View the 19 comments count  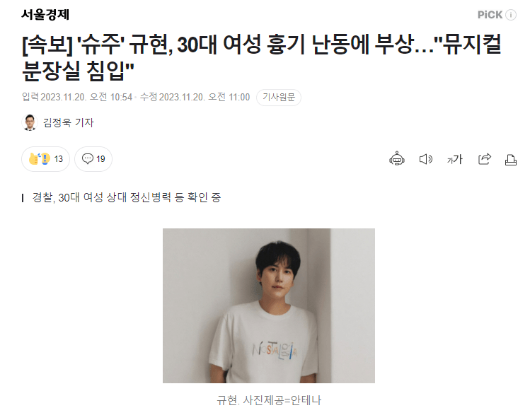pos(100,158)
